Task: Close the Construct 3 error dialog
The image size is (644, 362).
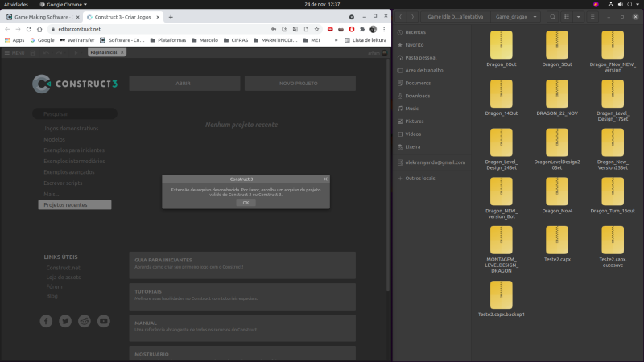Action: pyautogui.click(x=325, y=179)
